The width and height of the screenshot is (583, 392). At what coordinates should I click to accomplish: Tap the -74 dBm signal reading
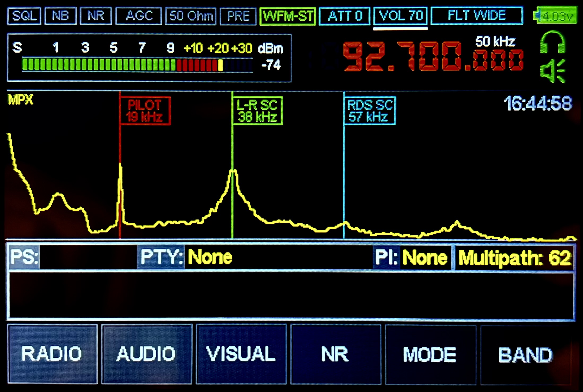(x=271, y=65)
